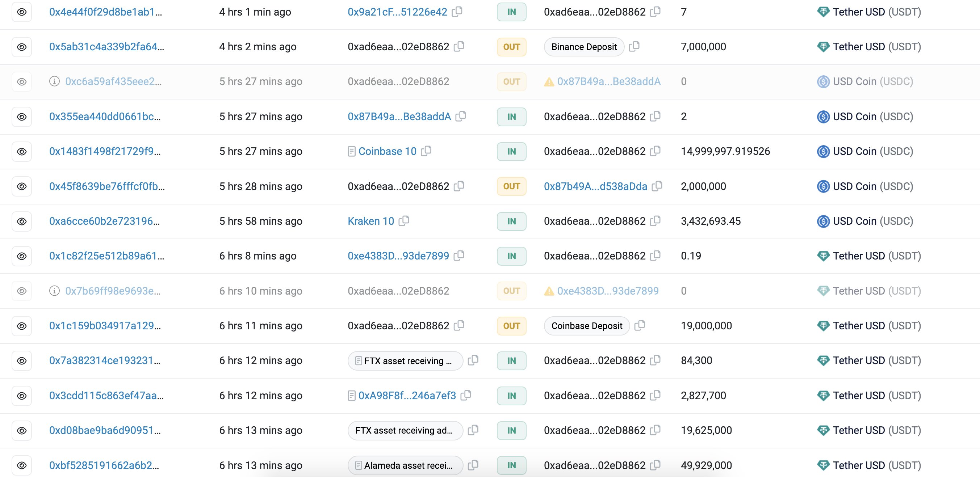Click the Coinbase Deposit label

pos(587,326)
